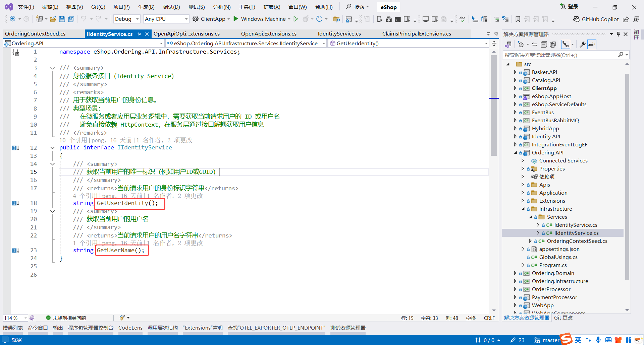Image resolution: width=644 pixels, height=345 pixels.
Task: Toggle pin on IIdentityService.cs tab
Action: (x=139, y=34)
